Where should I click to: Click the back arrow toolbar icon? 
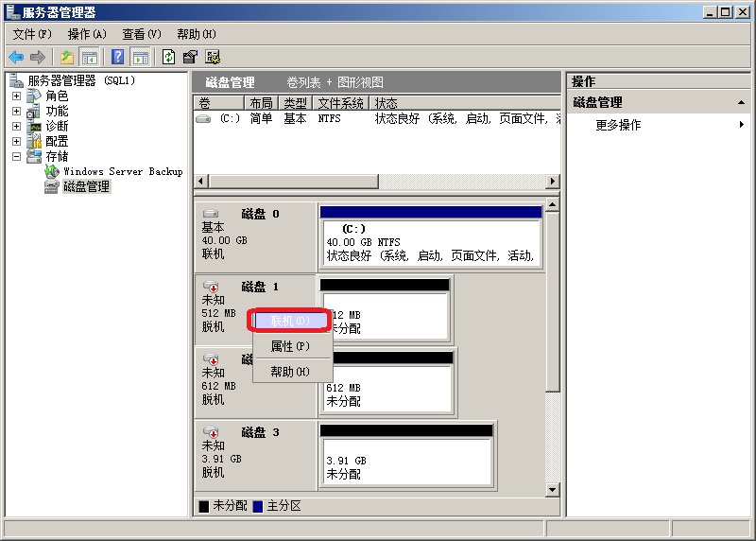[16, 57]
